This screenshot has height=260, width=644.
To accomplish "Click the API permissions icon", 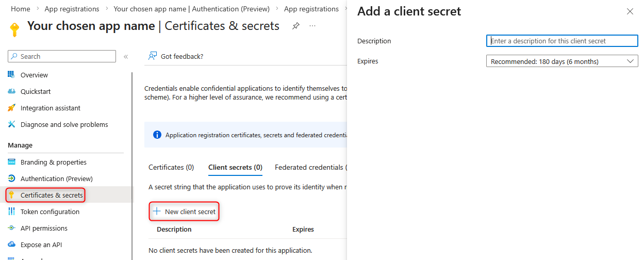I will (11, 228).
